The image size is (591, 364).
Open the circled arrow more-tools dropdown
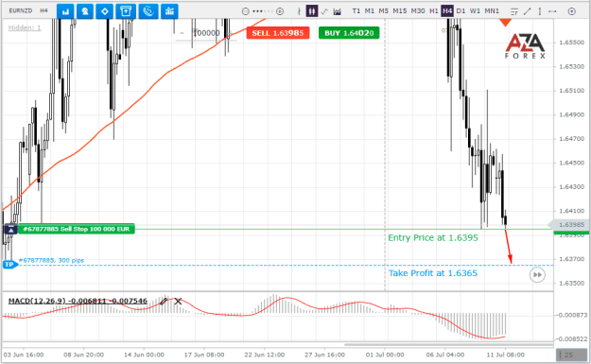tap(572, 11)
